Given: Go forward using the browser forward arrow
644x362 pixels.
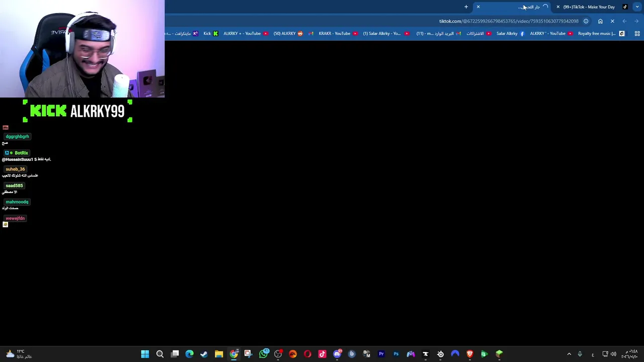Looking at the screenshot, I should pyautogui.click(x=624, y=21).
